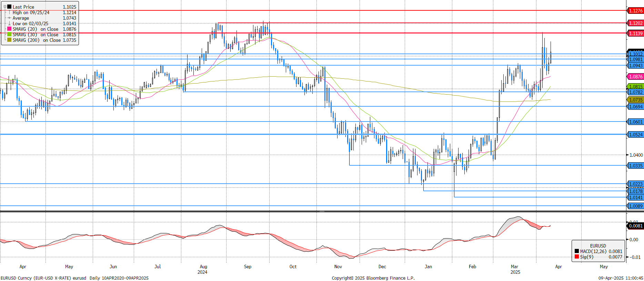Viewport: 644px width, 281px height.
Task: Click the High marker icon in the legend
Action: point(9,12)
